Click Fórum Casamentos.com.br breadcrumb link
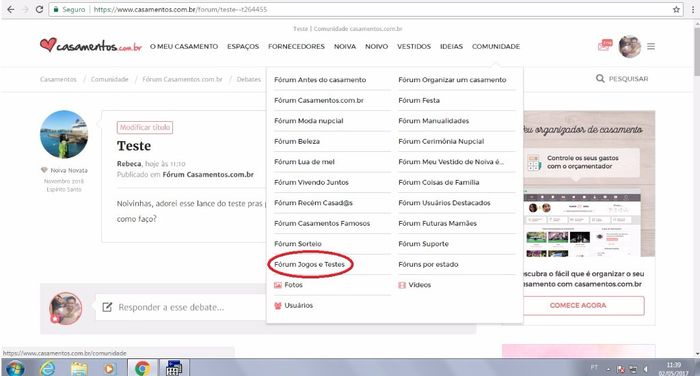Image resolution: width=700 pixels, height=376 pixels. [182, 79]
